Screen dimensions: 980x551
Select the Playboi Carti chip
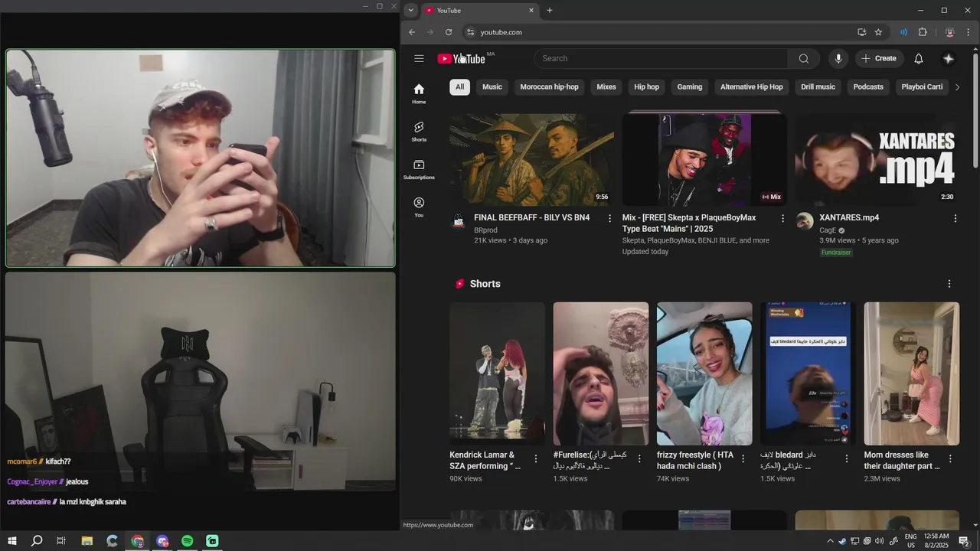[922, 87]
